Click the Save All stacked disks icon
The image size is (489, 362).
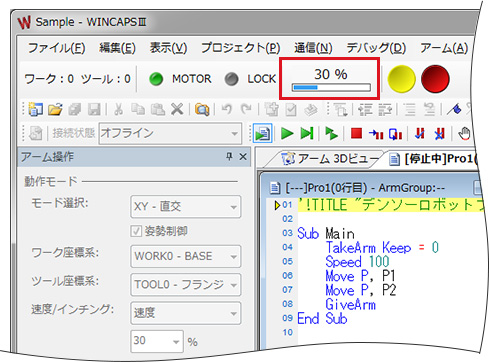(x=75, y=109)
